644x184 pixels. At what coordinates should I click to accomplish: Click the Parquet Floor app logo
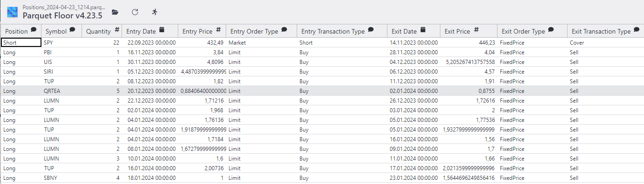[x=12, y=12]
